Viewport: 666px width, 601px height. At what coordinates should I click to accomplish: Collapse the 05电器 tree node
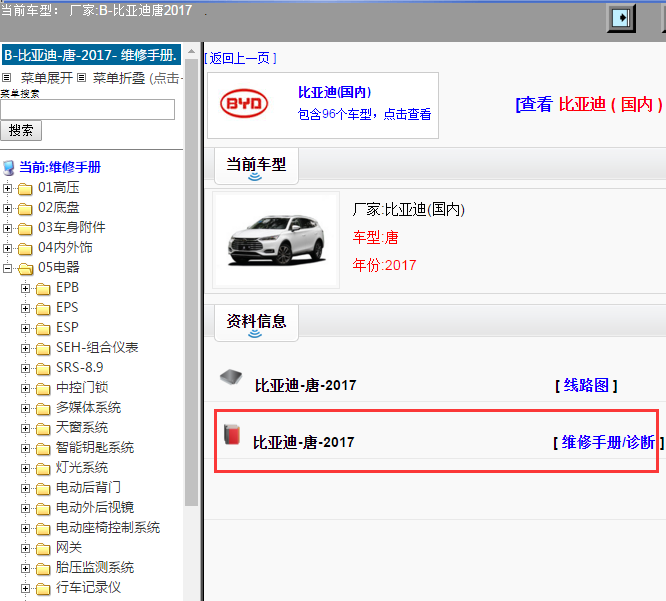click(x=7, y=268)
